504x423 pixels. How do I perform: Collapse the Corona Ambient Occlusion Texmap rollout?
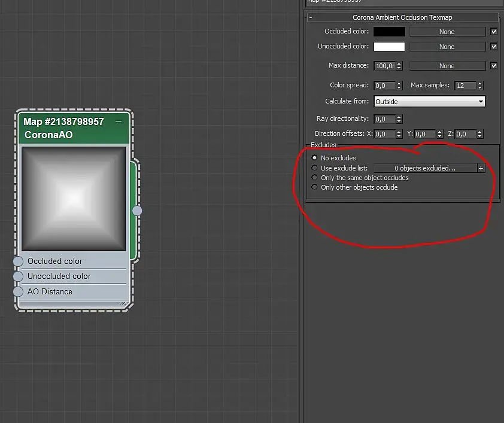click(x=311, y=18)
